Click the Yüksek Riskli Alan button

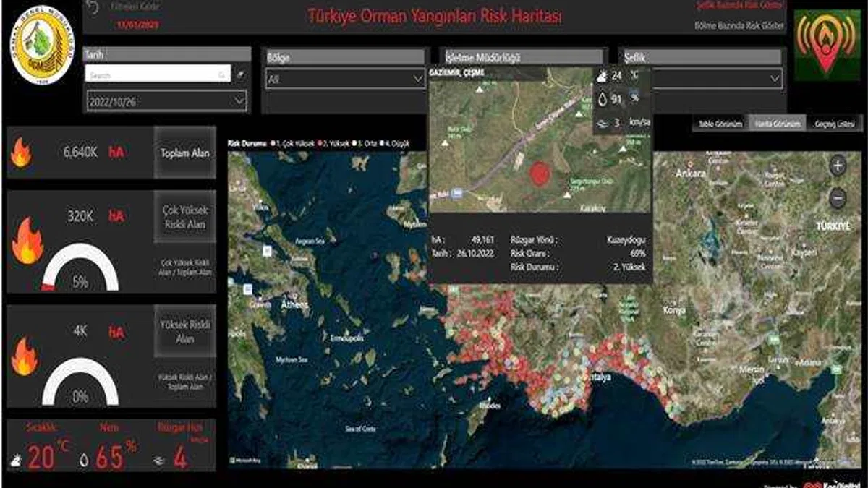click(185, 332)
